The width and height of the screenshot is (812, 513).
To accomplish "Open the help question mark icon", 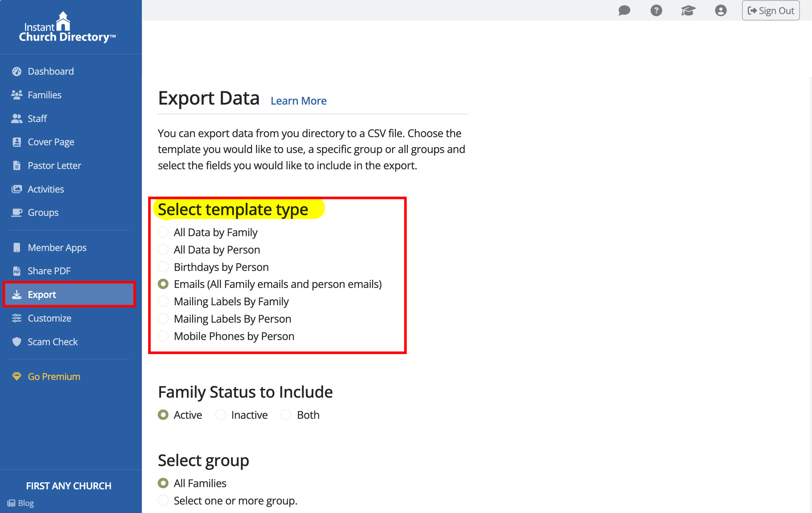I will 656,10.
